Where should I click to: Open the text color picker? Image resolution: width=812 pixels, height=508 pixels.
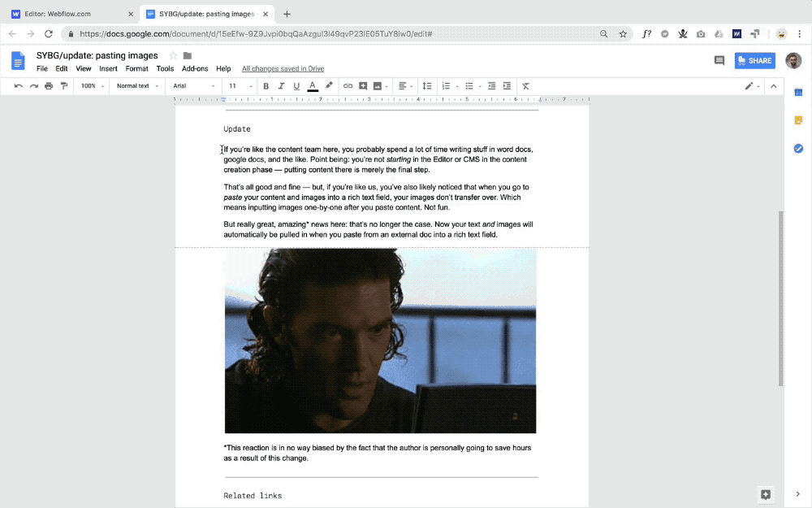coord(313,86)
